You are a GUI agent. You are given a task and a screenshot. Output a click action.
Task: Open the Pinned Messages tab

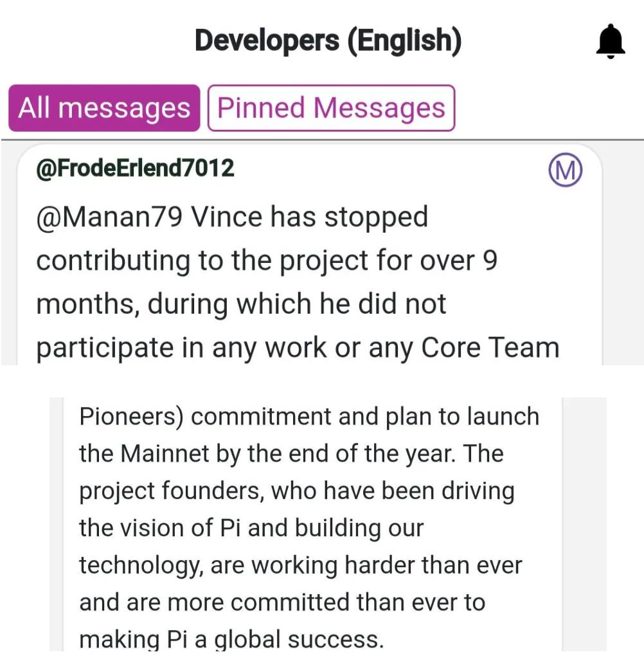(x=331, y=108)
